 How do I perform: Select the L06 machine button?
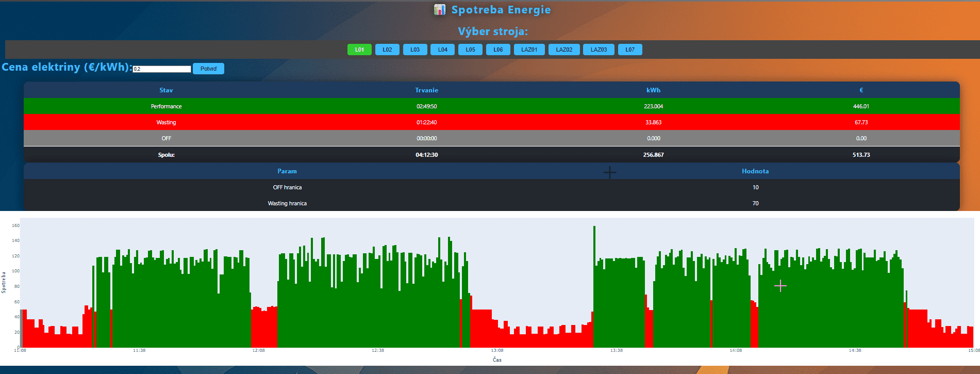pos(498,50)
